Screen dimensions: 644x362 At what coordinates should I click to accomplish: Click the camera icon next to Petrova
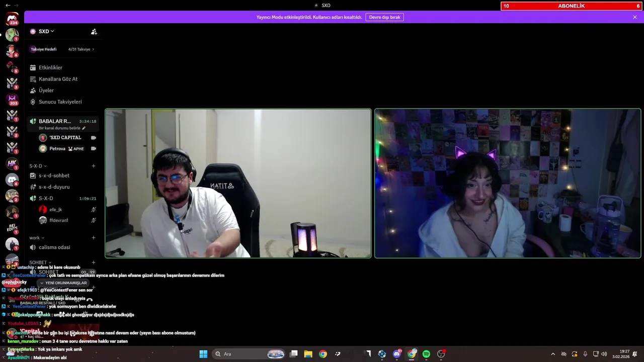(x=93, y=149)
